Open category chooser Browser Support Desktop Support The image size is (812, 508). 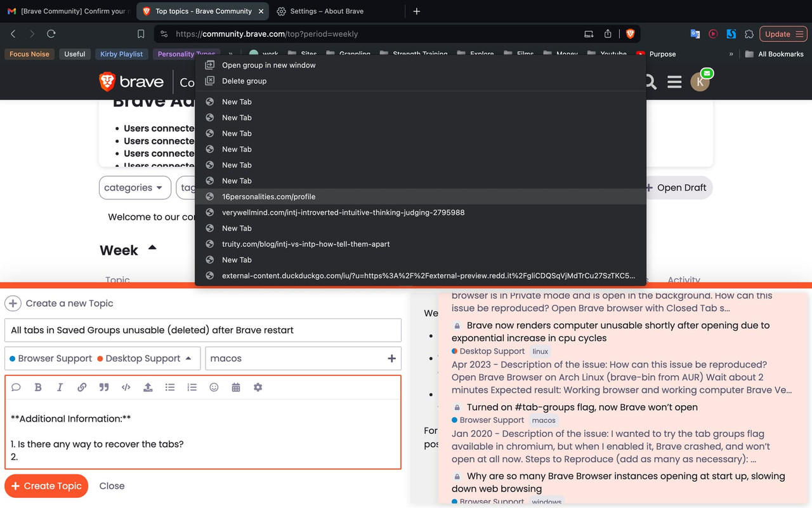(102, 358)
